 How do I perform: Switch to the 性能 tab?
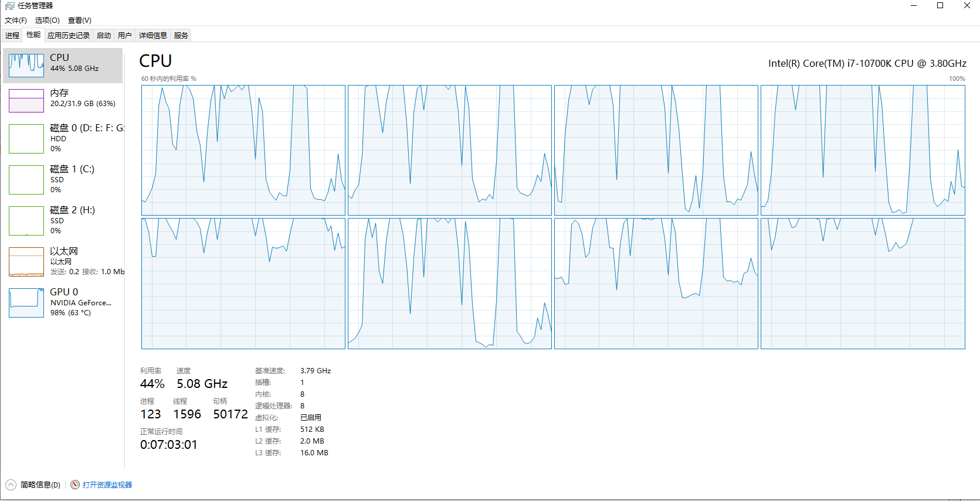click(x=33, y=35)
